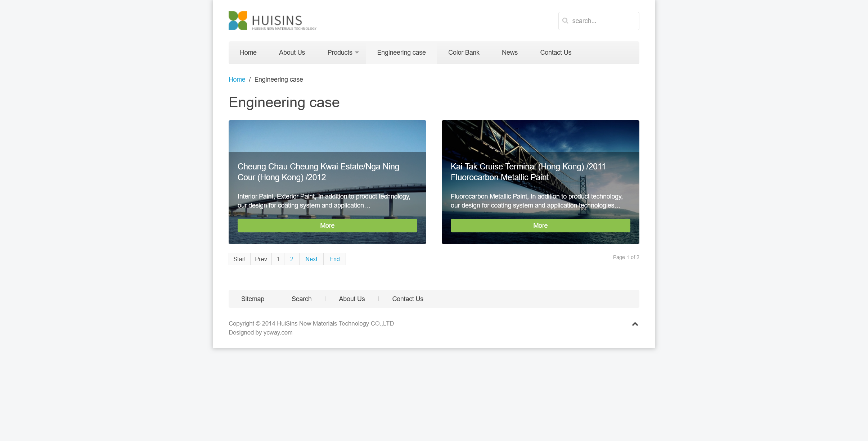Go to About Us in navigation bar
This screenshot has height=441, width=868.
coord(292,53)
